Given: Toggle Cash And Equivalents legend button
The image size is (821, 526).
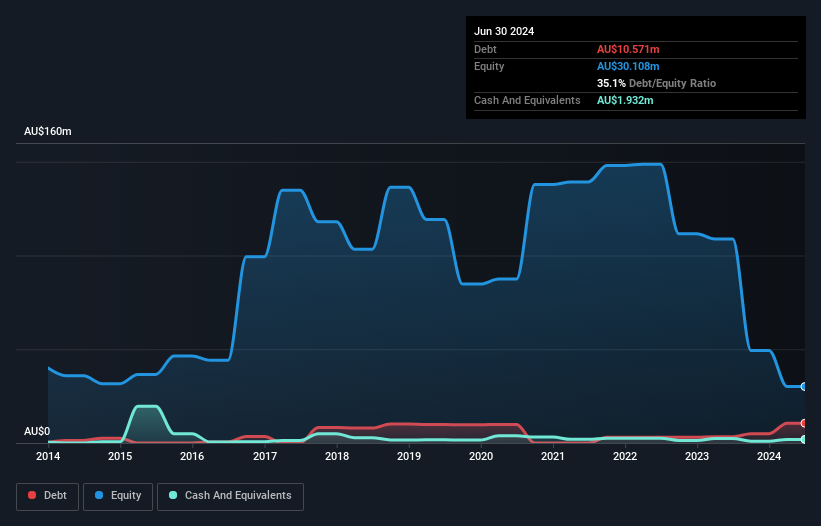Looking at the screenshot, I should [230, 496].
